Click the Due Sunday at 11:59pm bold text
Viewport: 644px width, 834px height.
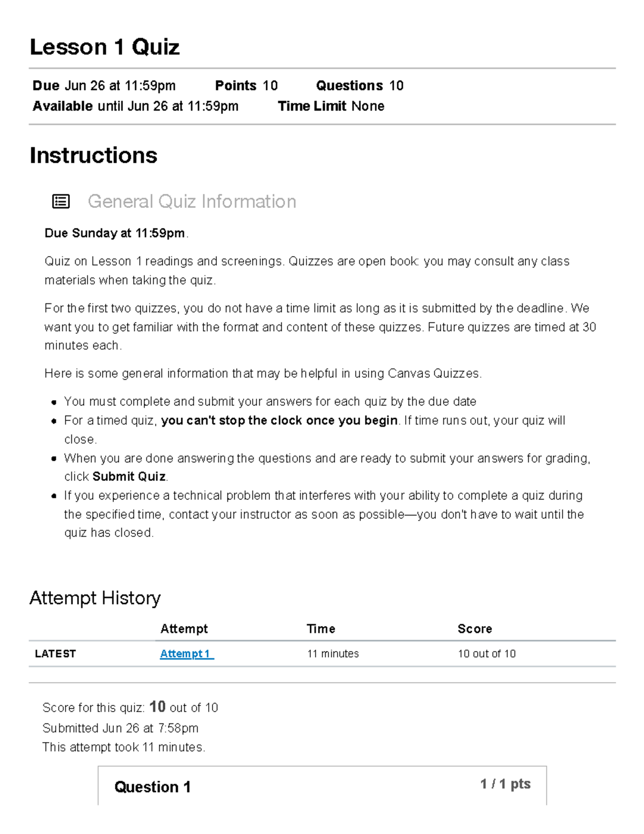(x=115, y=233)
